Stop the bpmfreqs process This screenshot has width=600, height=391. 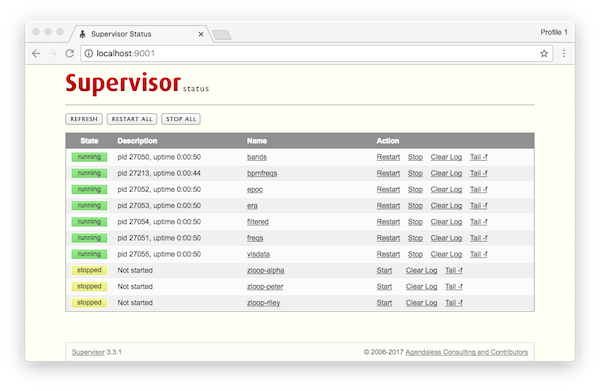pos(415,173)
